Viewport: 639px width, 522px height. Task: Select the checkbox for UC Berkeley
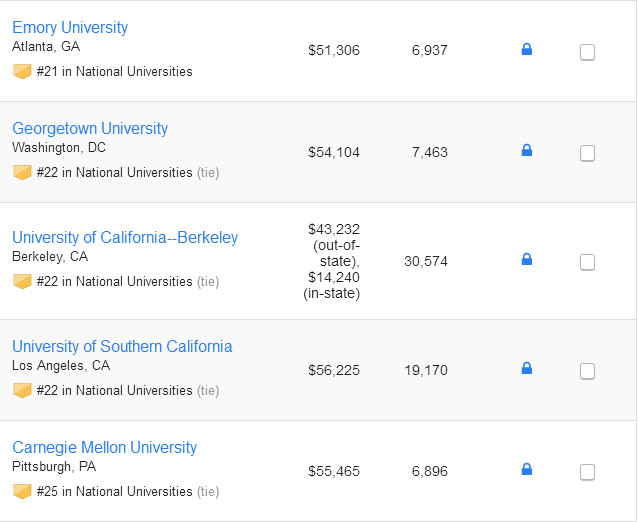(588, 262)
